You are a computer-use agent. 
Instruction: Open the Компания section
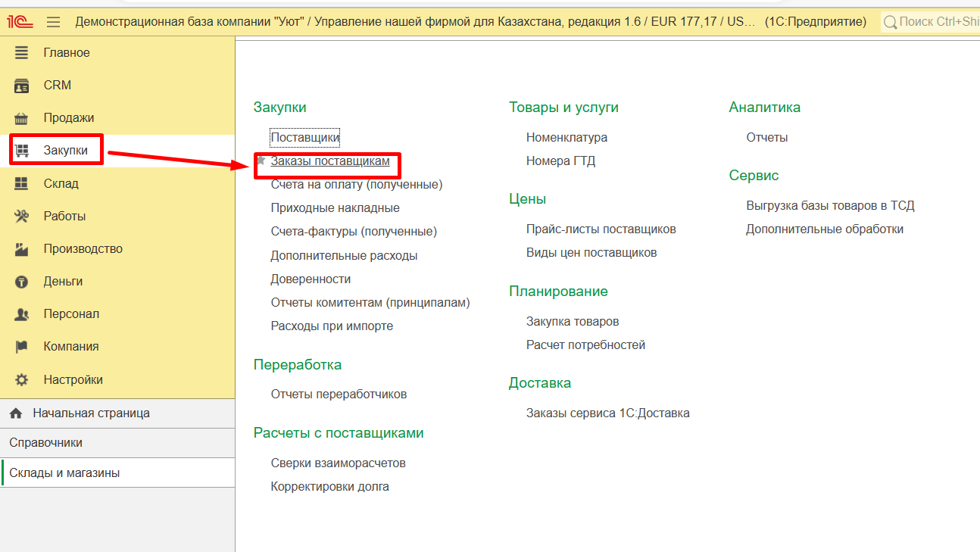point(71,346)
